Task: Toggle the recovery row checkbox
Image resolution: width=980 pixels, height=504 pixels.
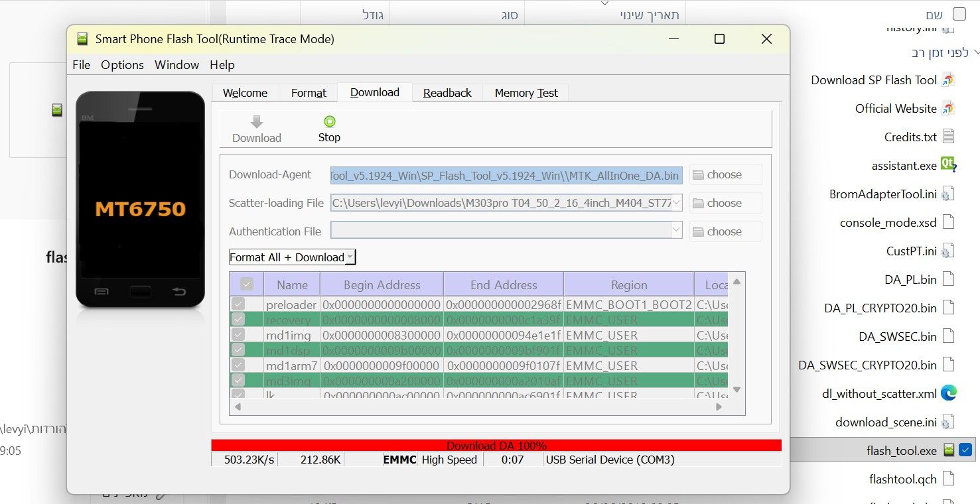Action: click(x=238, y=320)
